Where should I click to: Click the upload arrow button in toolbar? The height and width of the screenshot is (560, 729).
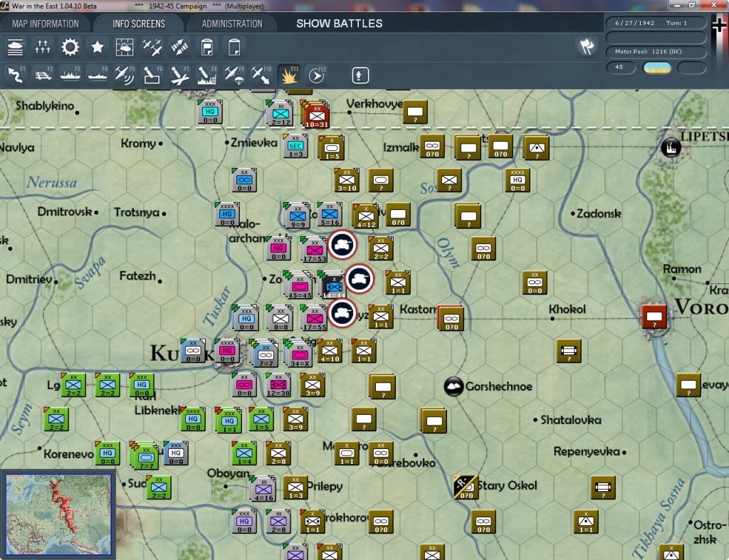point(360,75)
